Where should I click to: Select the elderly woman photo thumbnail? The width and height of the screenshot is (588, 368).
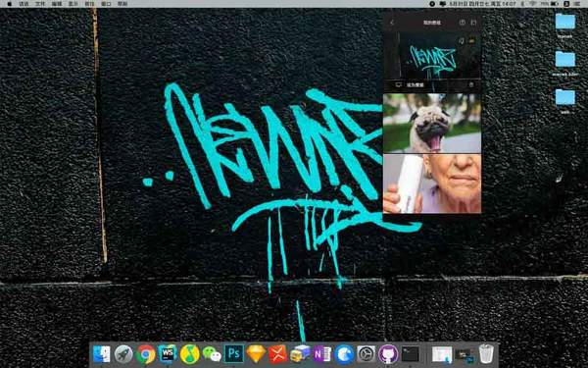(x=432, y=184)
